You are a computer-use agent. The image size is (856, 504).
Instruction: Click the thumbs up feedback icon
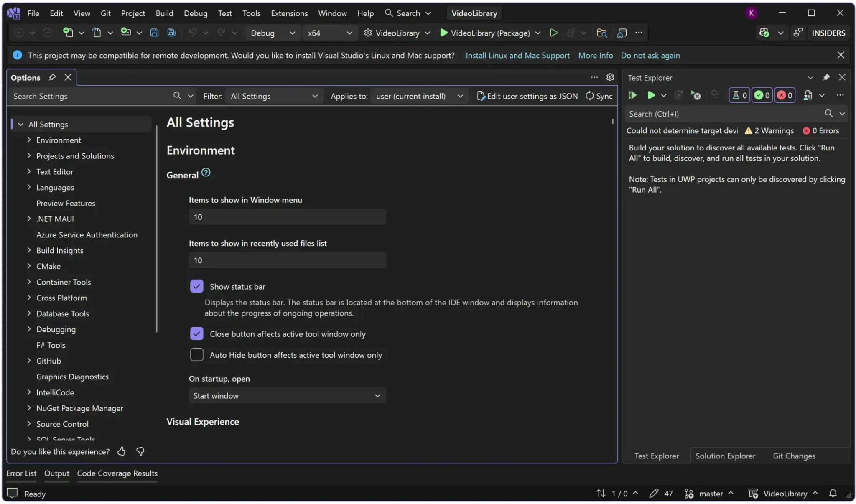pos(121,451)
